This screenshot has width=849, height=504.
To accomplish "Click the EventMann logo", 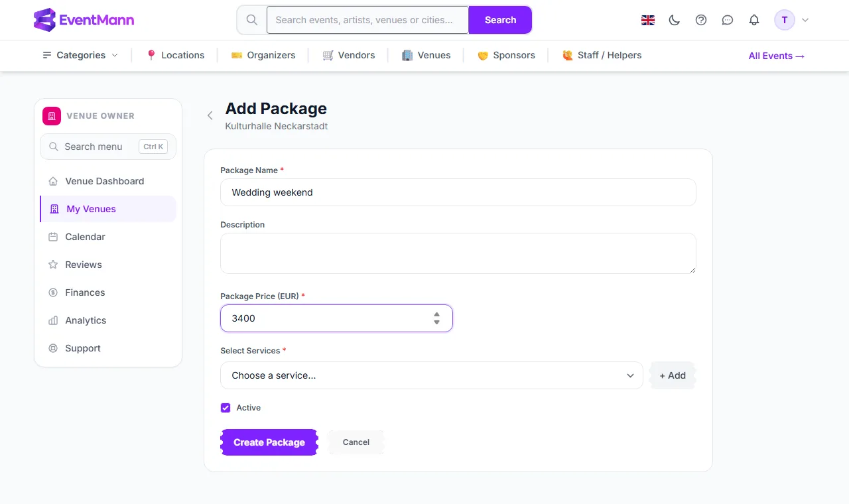I will click(84, 20).
